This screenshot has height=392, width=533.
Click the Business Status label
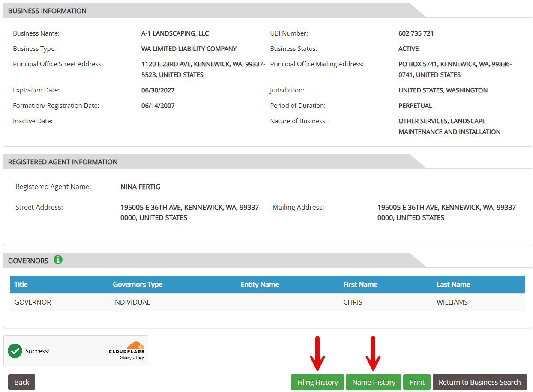click(x=293, y=49)
